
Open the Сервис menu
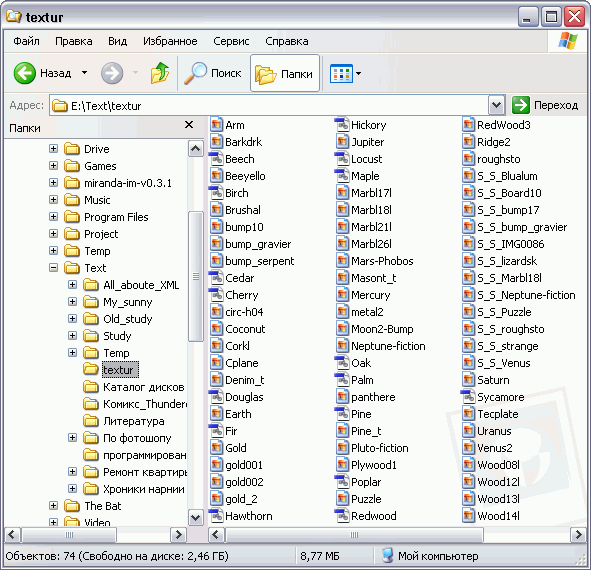pos(231,41)
